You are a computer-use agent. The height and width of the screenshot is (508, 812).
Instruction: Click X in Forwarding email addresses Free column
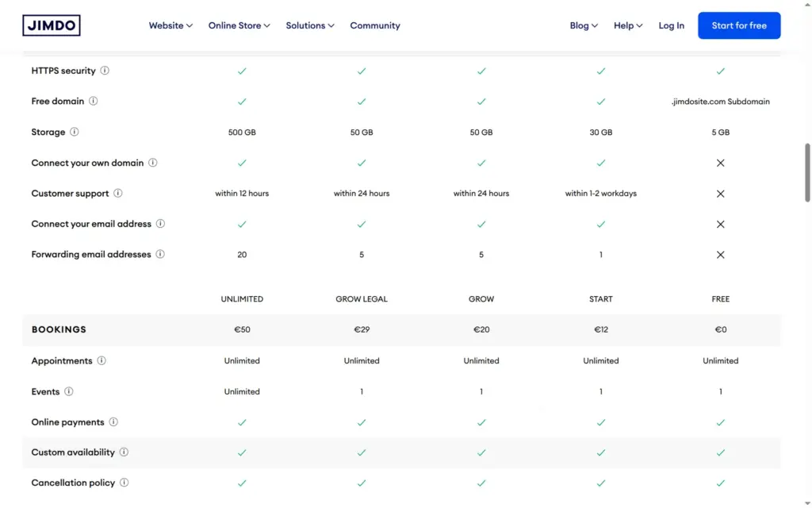(x=720, y=255)
